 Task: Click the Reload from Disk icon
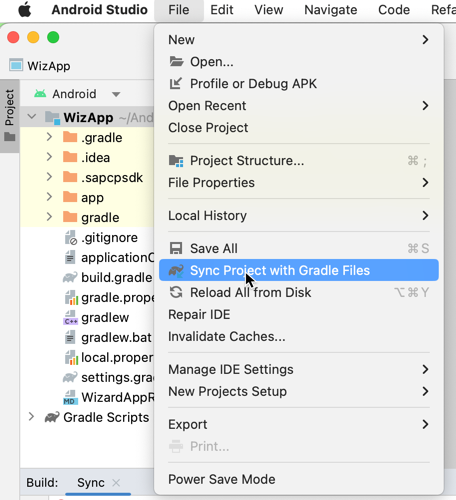click(x=176, y=292)
